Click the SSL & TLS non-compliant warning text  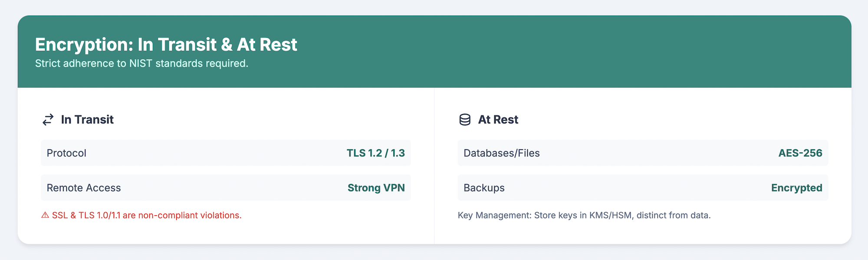click(147, 215)
